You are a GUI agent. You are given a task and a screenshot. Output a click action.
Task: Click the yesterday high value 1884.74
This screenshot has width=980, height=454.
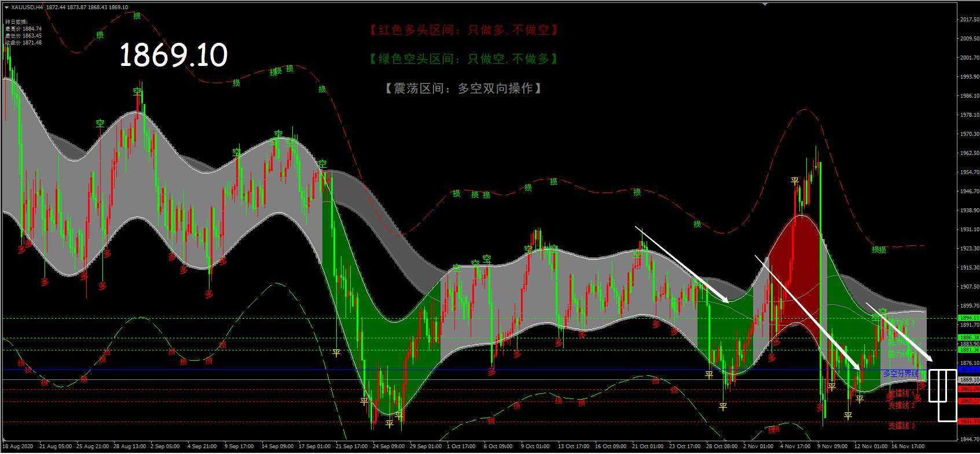32,29
